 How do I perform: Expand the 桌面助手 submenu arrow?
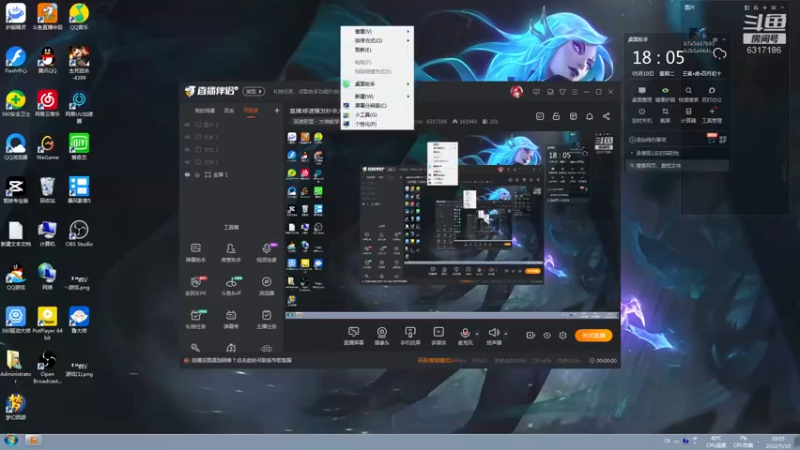[408, 84]
